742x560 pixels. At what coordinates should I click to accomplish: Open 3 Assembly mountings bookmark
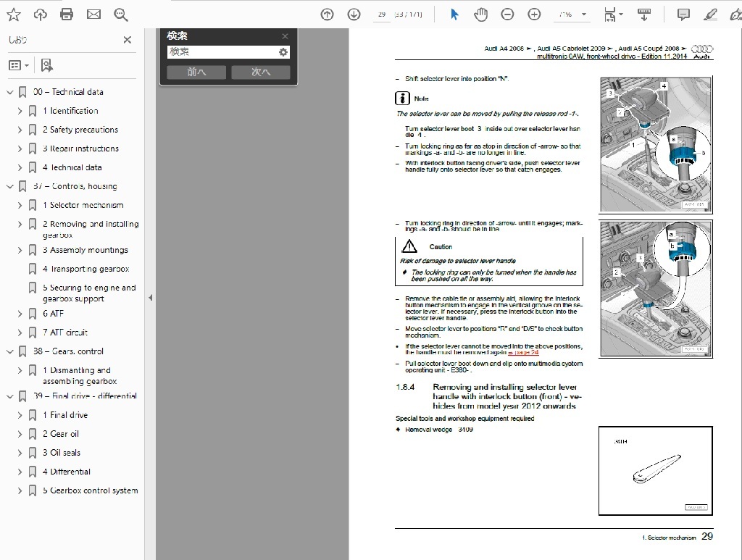pyautogui.click(x=86, y=250)
